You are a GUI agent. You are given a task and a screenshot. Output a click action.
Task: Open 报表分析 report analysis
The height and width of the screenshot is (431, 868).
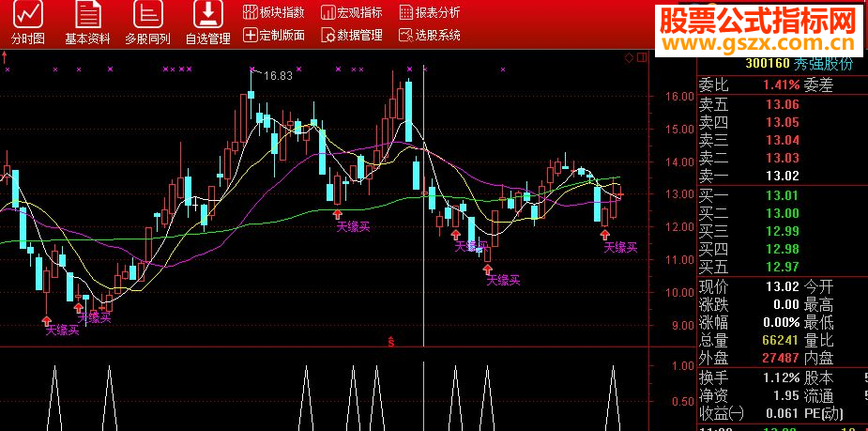(x=429, y=13)
